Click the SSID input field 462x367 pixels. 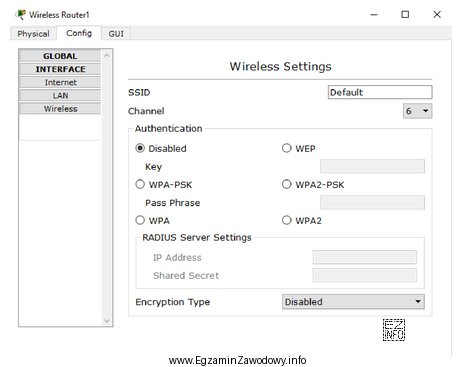point(380,92)
